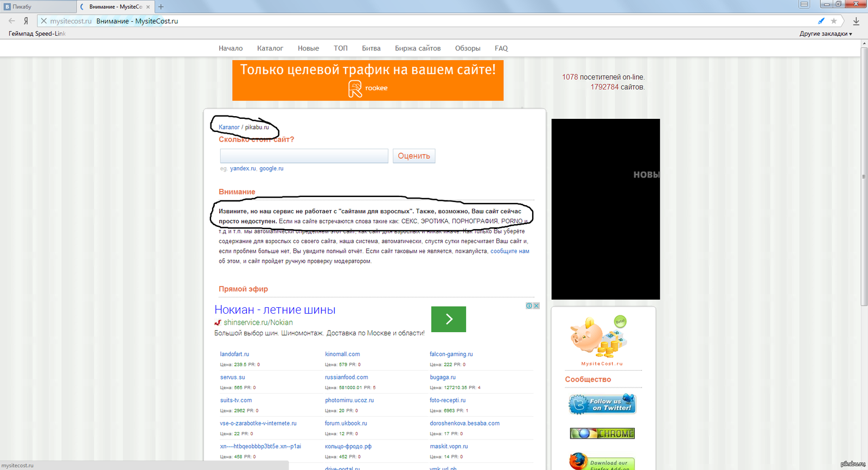Open Каталог menu item
The width and height of the screenshot is (868, 470).
(270, 48)
